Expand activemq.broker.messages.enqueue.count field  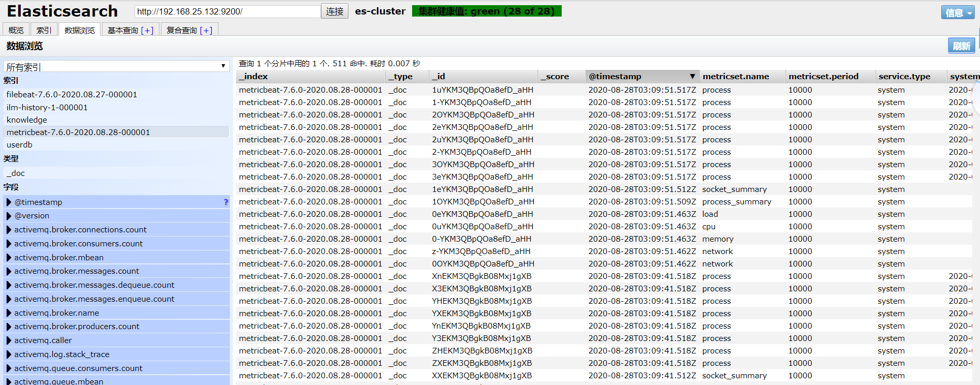pos(9,299)
